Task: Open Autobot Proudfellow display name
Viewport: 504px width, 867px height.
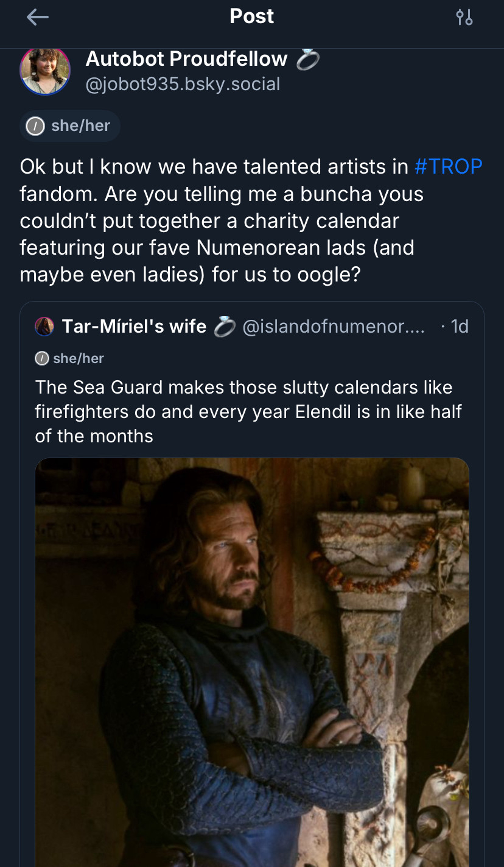Action: [x=186, y=58]
